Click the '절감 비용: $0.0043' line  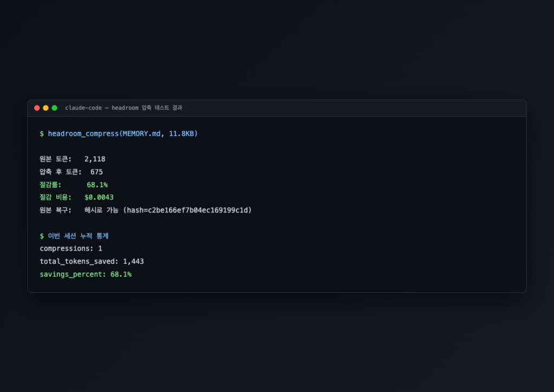click(x=77, y=197)
